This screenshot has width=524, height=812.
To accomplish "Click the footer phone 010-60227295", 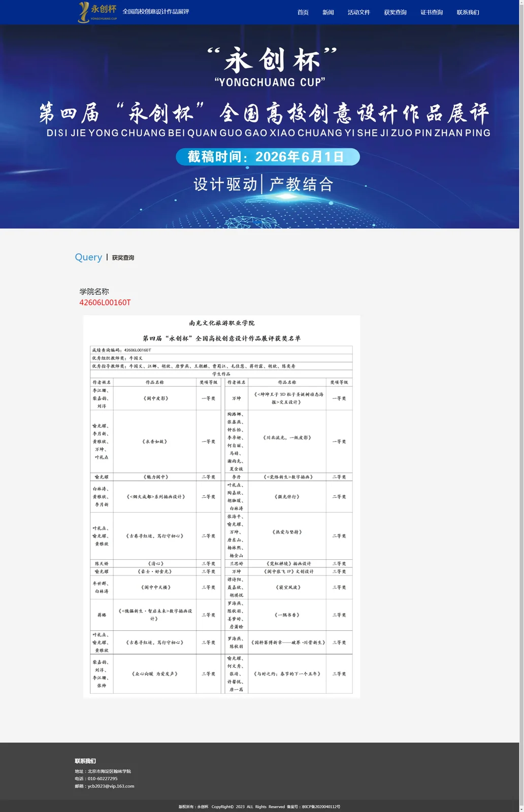I will pyautogui.click(x=103, y=779).
